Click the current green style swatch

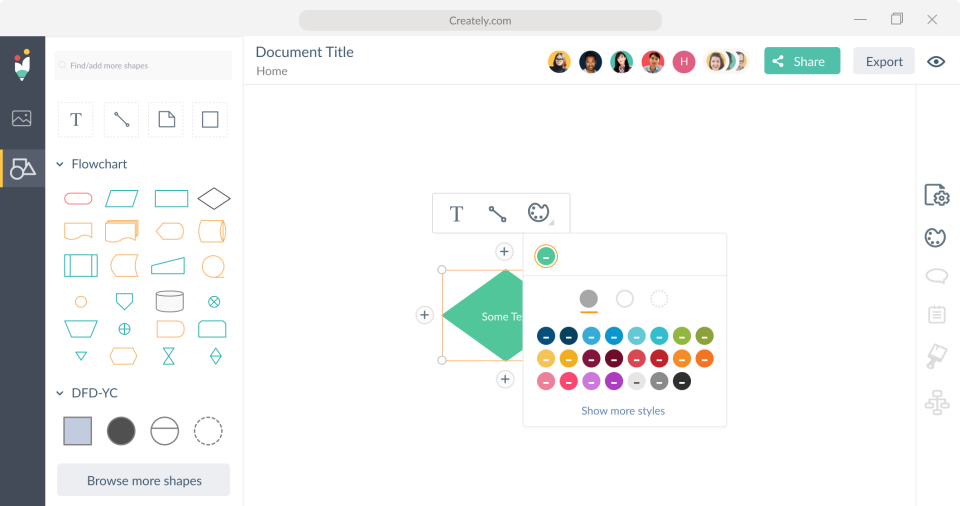coord(546,256)
